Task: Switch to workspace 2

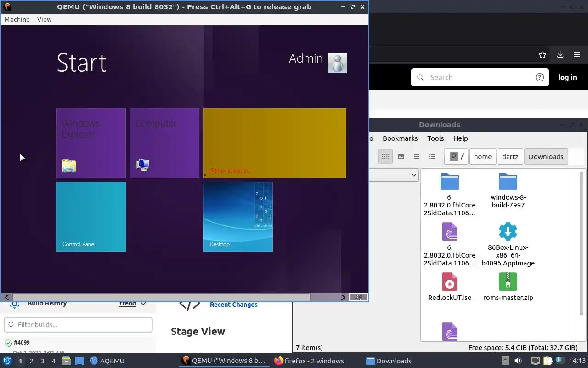Action: [x=31, y=361]
